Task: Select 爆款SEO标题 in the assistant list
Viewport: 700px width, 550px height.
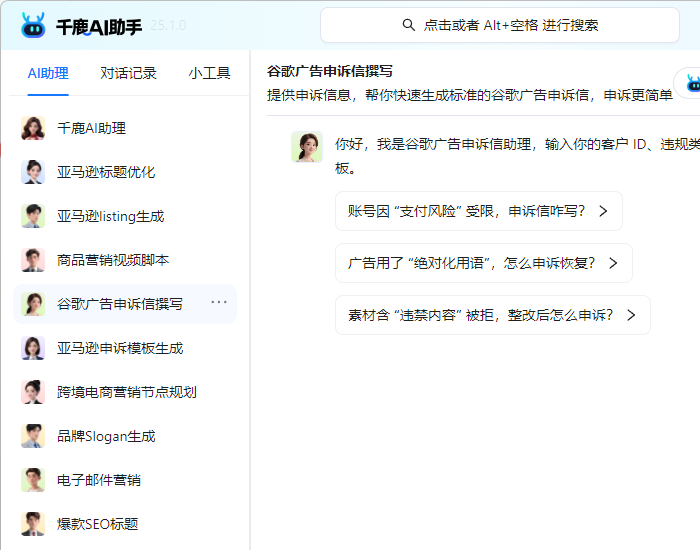Action: (x=97, y=524)
